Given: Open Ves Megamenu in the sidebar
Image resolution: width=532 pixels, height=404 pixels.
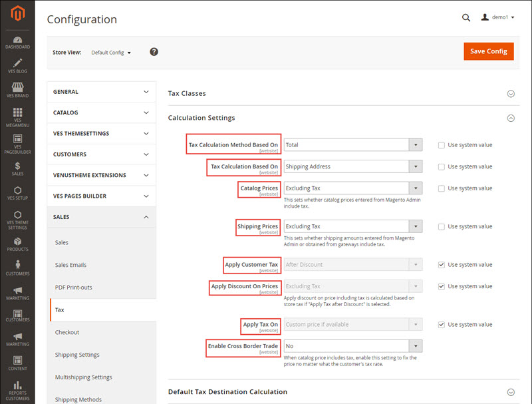Looking at the screenshot, I should point(17,116).
